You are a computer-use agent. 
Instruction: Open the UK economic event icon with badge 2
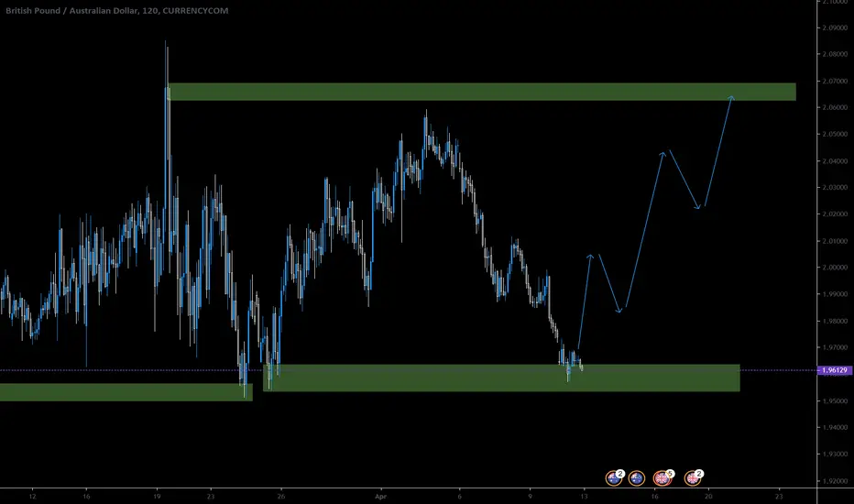tap(692, 478)
